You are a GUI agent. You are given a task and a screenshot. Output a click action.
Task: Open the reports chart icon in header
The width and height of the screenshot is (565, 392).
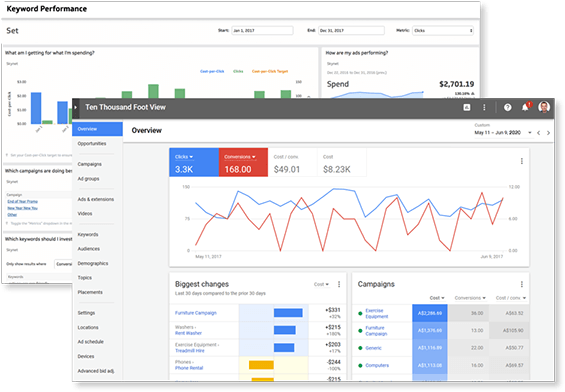(x=467, y=107)
